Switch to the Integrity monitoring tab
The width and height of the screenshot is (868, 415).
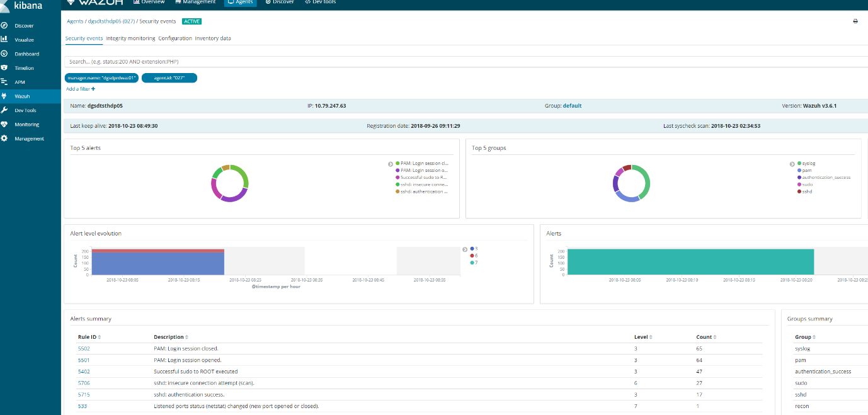pyautogui.click(x=130, y=38)
